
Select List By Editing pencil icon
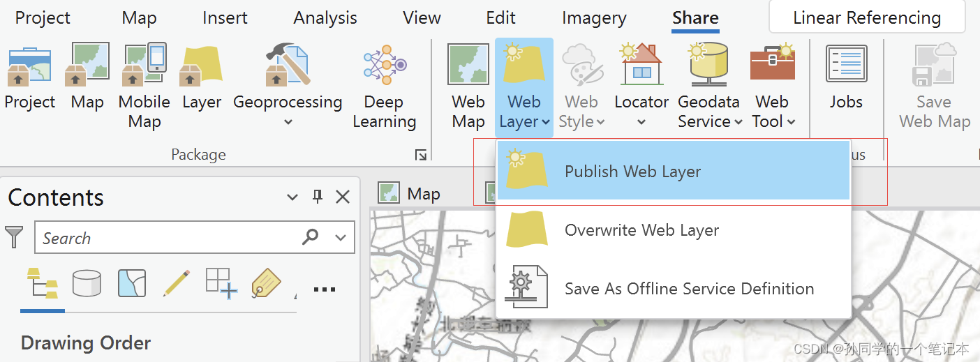pyautogui.click(x=177, y=283)
